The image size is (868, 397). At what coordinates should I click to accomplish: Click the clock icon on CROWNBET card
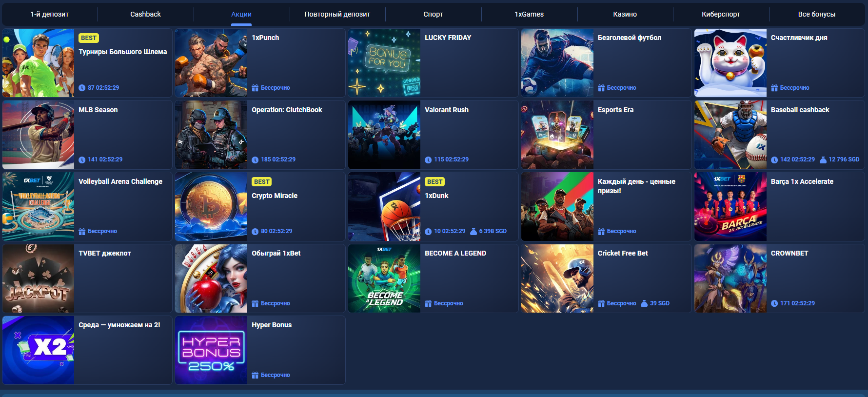(774, 303)
